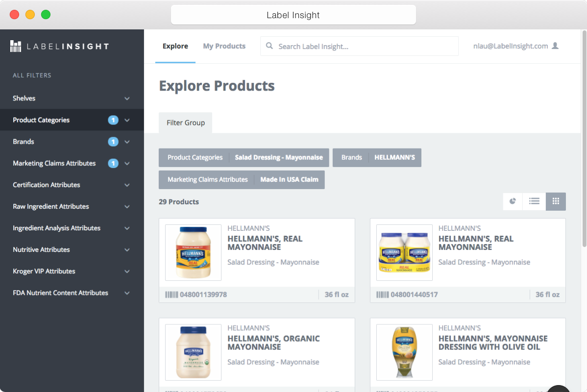
Task: Click '36 fl oz' on the 048001139978 card
Action: click(x=337, y=294)
